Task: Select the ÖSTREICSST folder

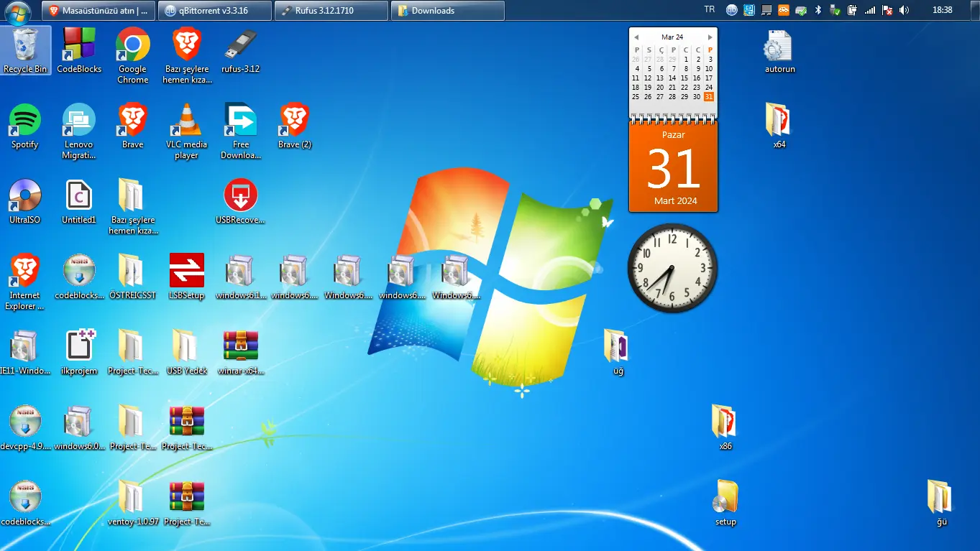Action: point(133,277)
